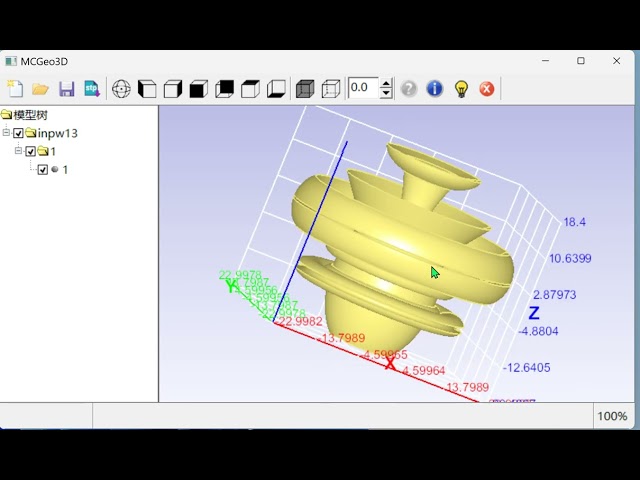Select the inpw13 tree item
The width and height of the screenshot is (640, 480).
(x=58, y=133)
